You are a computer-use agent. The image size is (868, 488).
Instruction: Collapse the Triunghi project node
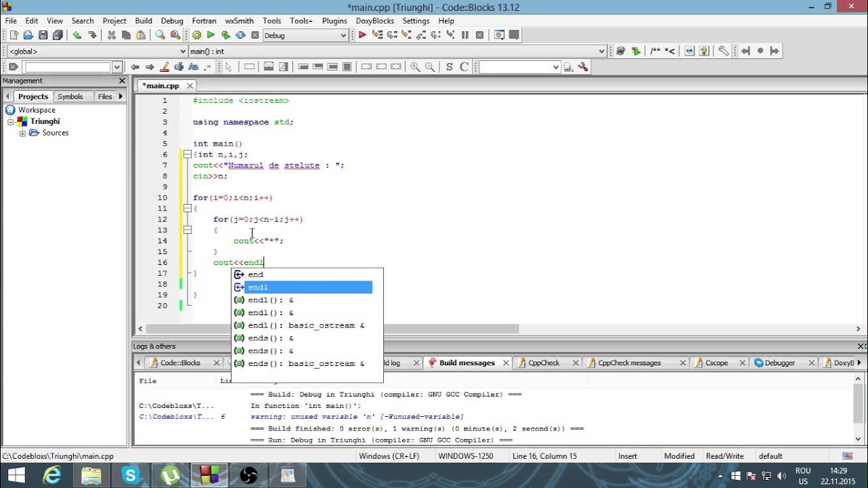point(11,122)
